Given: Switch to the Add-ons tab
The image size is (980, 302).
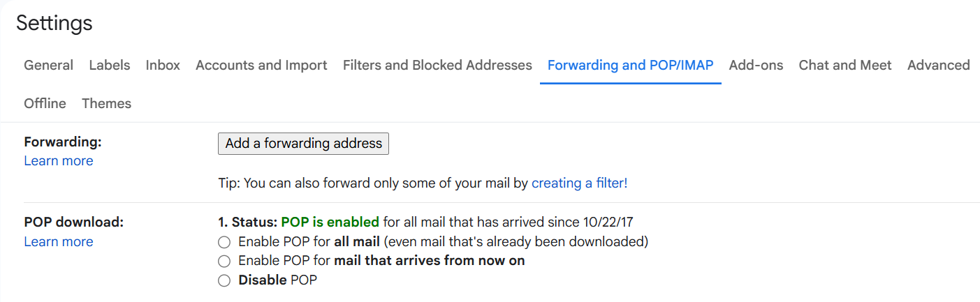Looking at the screenshot, I should 756,66.
